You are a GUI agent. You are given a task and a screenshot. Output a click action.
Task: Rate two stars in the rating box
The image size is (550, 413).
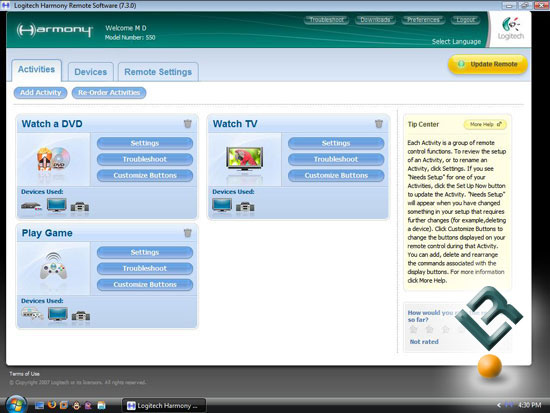click(x=430, y=329)
